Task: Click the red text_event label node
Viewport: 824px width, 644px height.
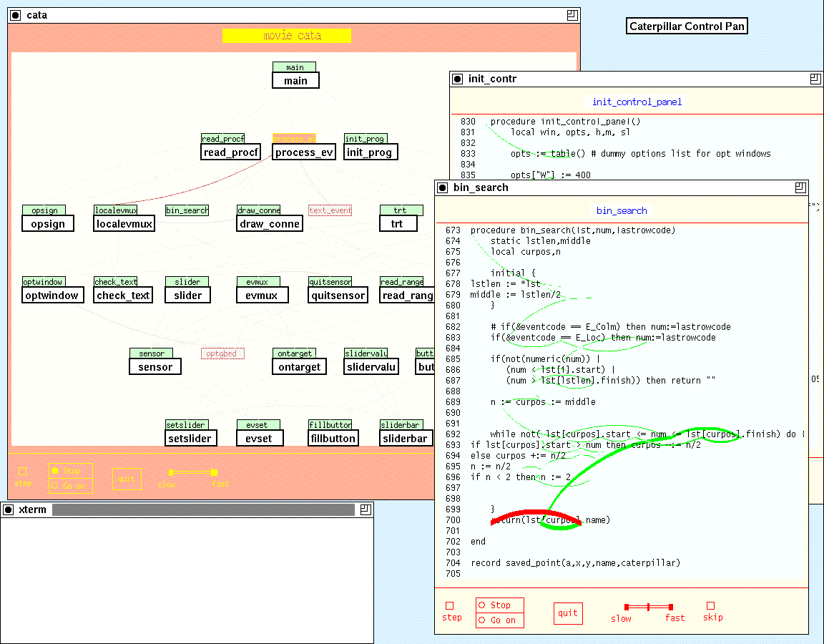Action: [330, 210]
